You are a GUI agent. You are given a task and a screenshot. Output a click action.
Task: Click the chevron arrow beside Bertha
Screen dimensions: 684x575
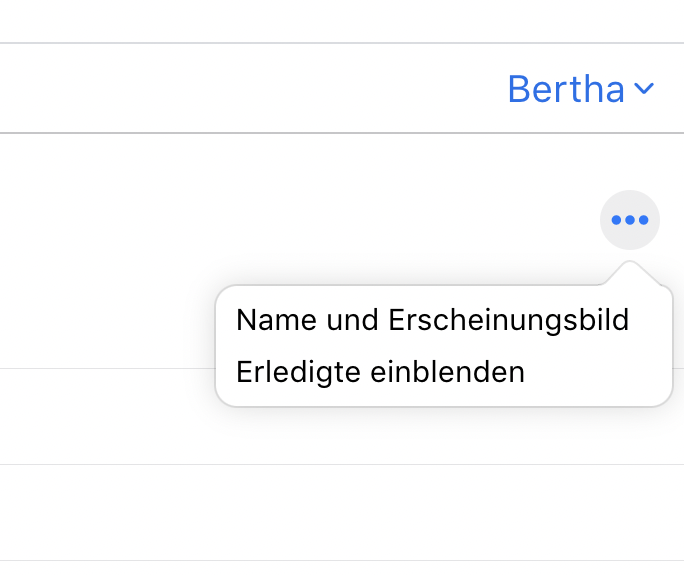[x=644, y=89]
